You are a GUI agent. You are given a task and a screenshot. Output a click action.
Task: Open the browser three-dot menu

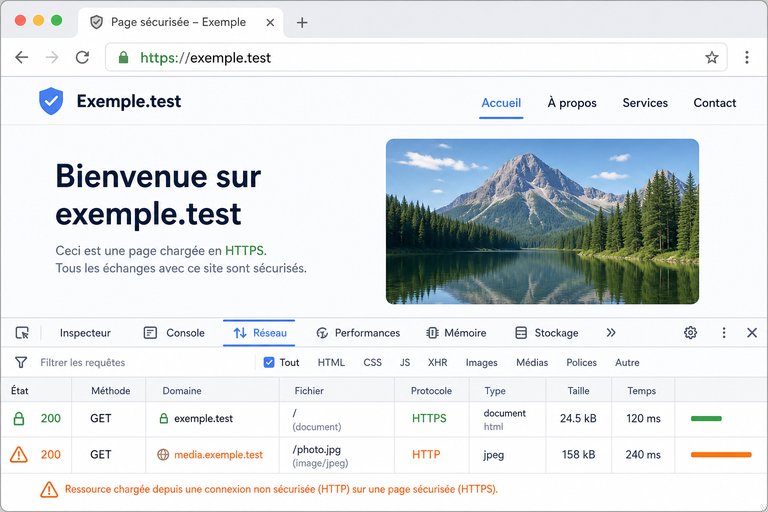tap(747, 57)
